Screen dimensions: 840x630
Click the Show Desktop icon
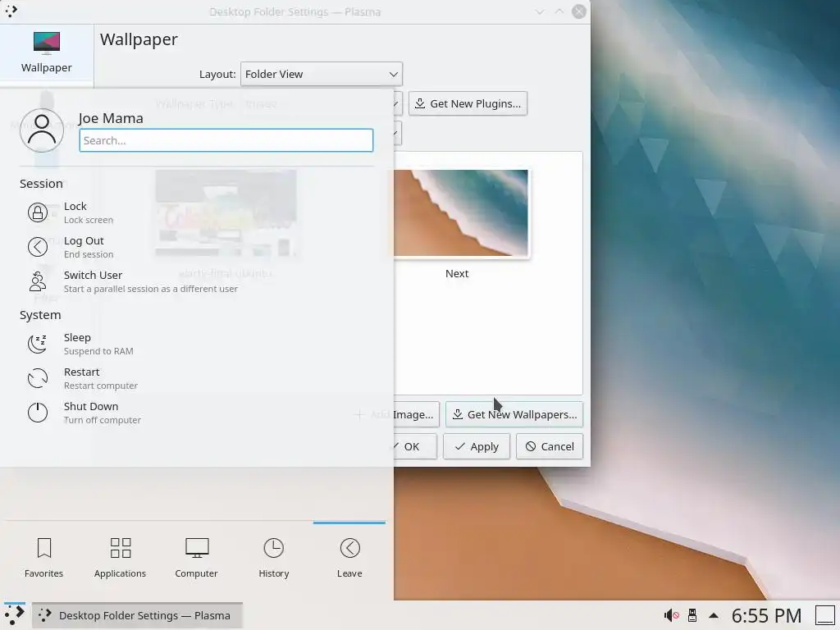[825, 615]
